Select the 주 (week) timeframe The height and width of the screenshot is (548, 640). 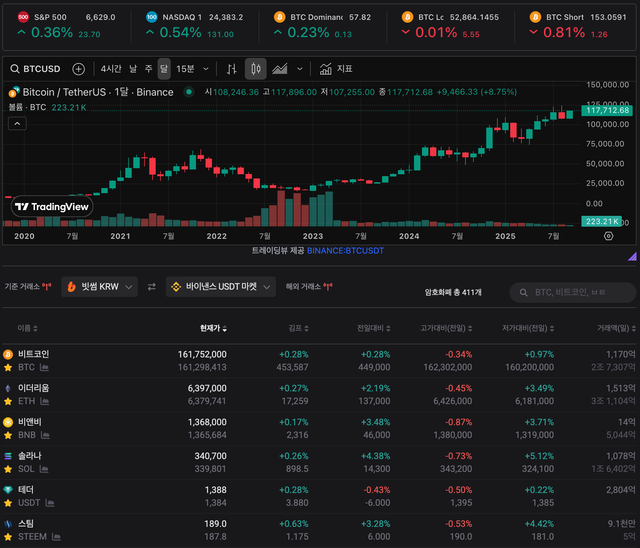tap(149, 69)
